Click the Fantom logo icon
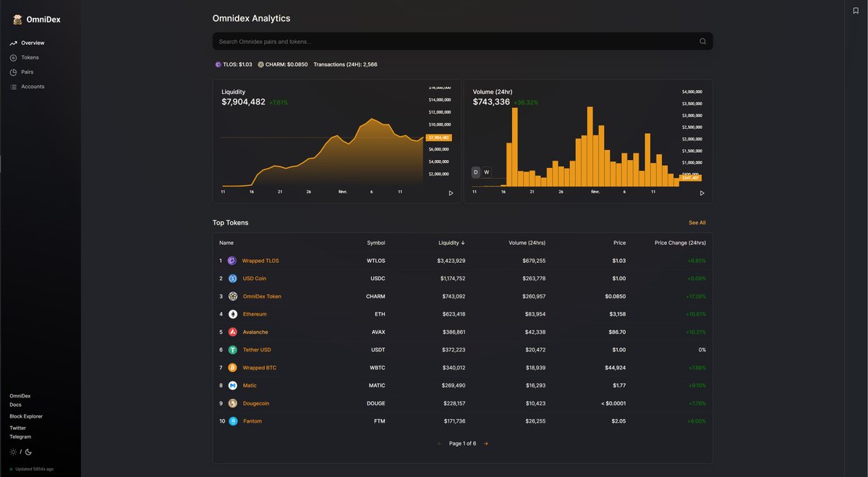 point(233,421)
